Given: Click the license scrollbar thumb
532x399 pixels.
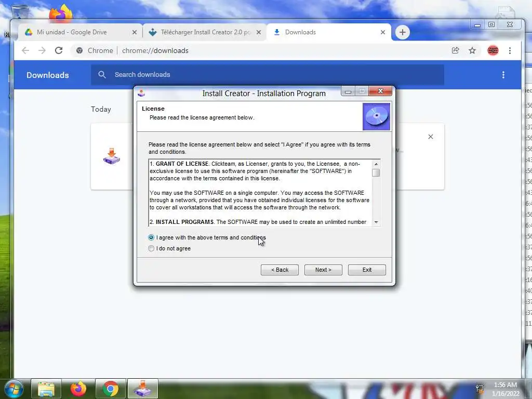Looking at the screenshot, I should tap(376, 172).
